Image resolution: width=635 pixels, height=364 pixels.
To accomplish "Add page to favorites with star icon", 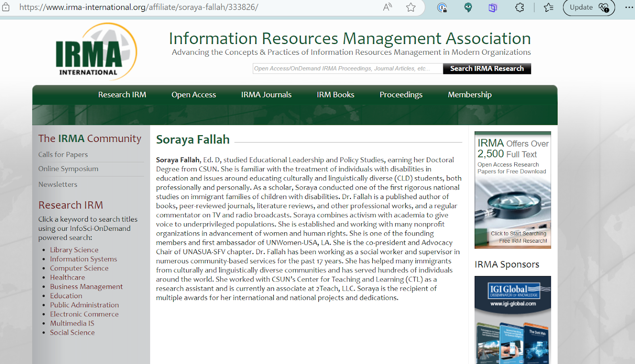I will click(x=411, y=7).
